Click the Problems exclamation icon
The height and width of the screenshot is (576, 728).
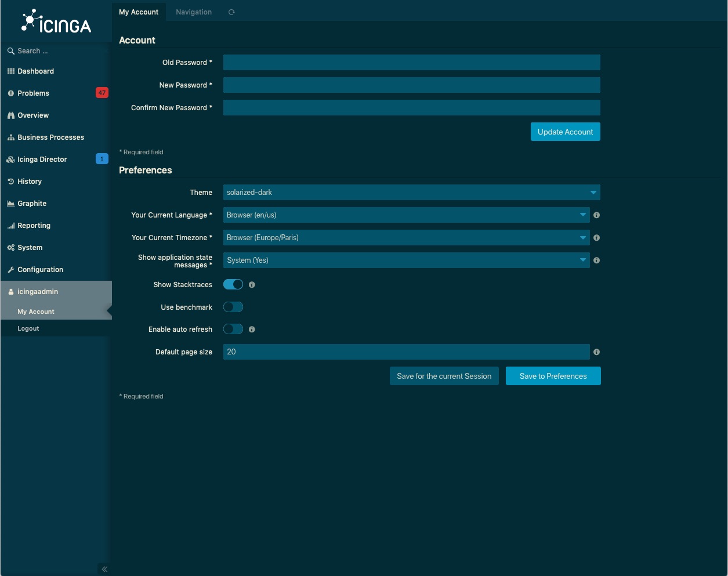tap(10, 93)
